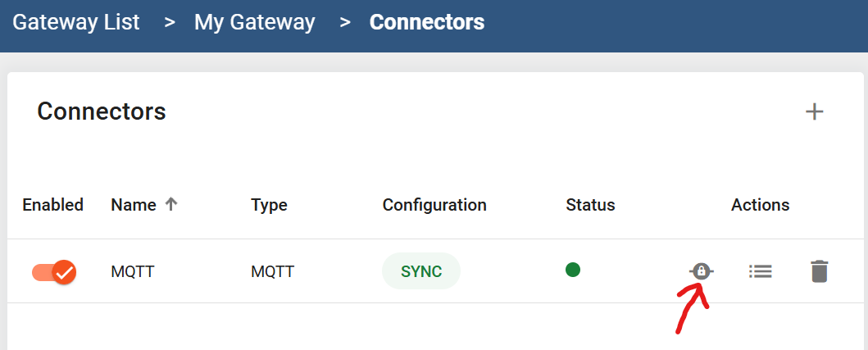Image resolution: width=868 pixels, height=350 pixels.
Task: Click the lock connection icon for MQTT
Action: pos(702,270)
